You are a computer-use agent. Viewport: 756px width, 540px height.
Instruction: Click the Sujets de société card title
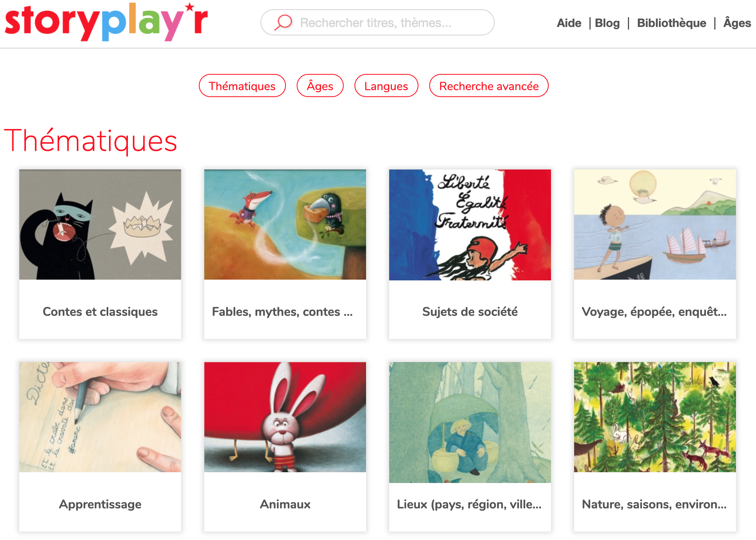coord(470,312)
